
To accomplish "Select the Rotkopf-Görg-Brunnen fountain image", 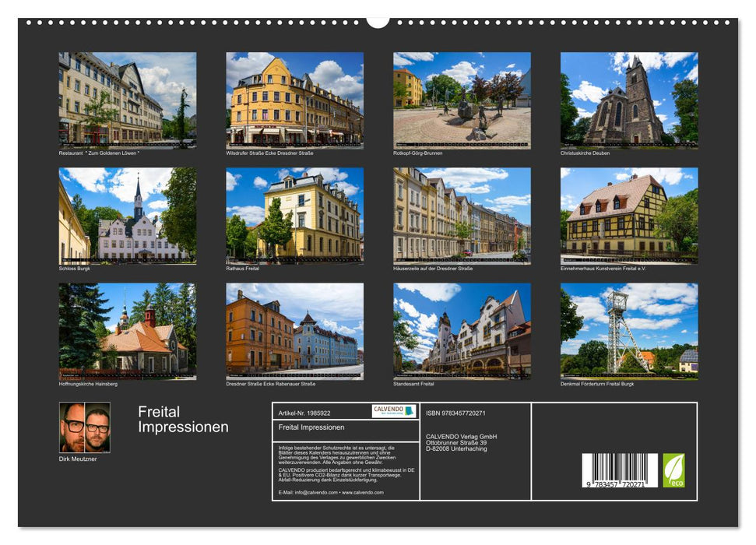I will click(x=461, y=100).
